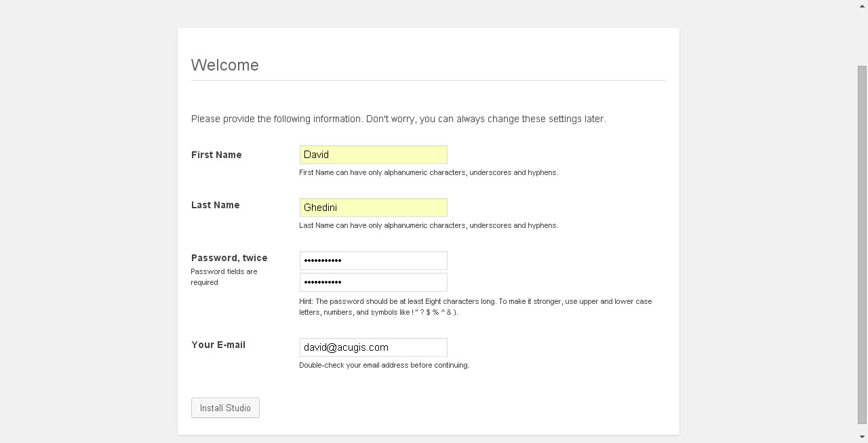Focus the Your E-mail input box
The image size is (868, 443).
click(373, 347)
